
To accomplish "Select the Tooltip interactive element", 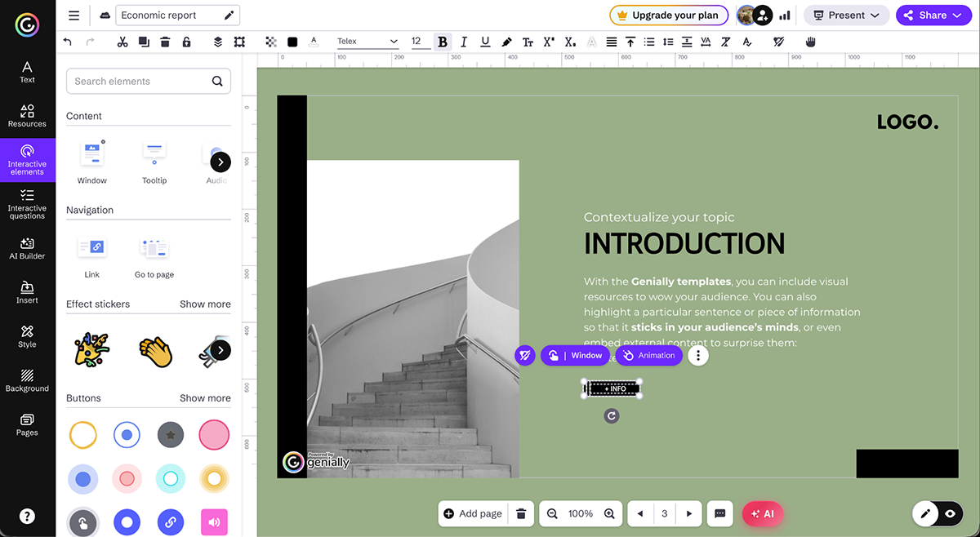I will click(x=154, y=162).
